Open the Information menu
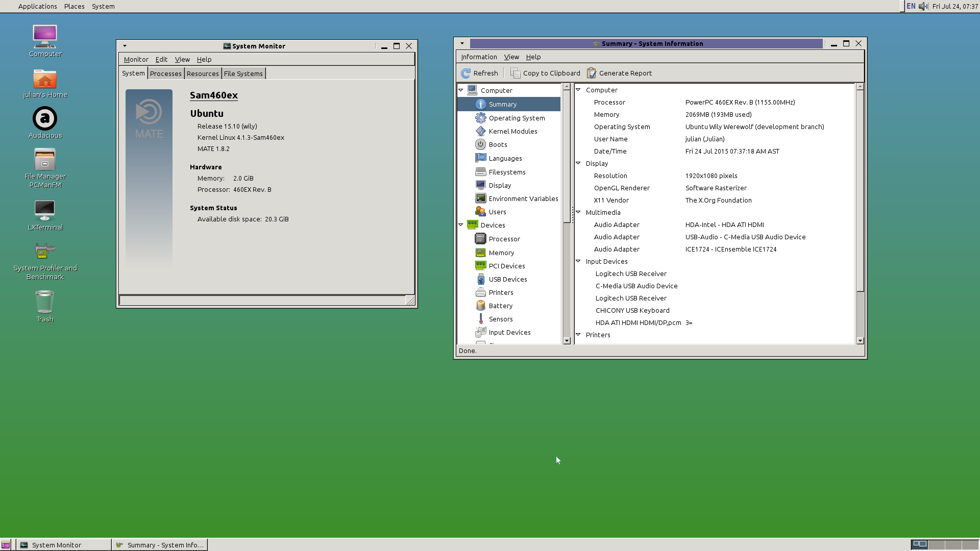980x551 pixels. click(478, 57)
